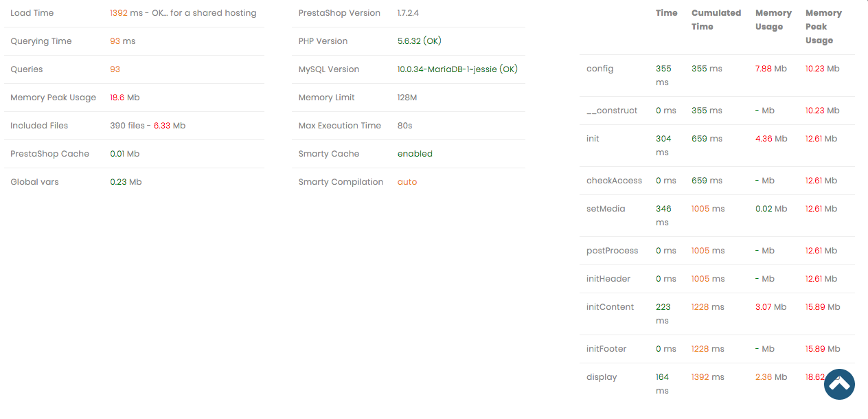The image size is (868, 419).
Task: Click the Included Files row label
Action: (x=39, y=126)
